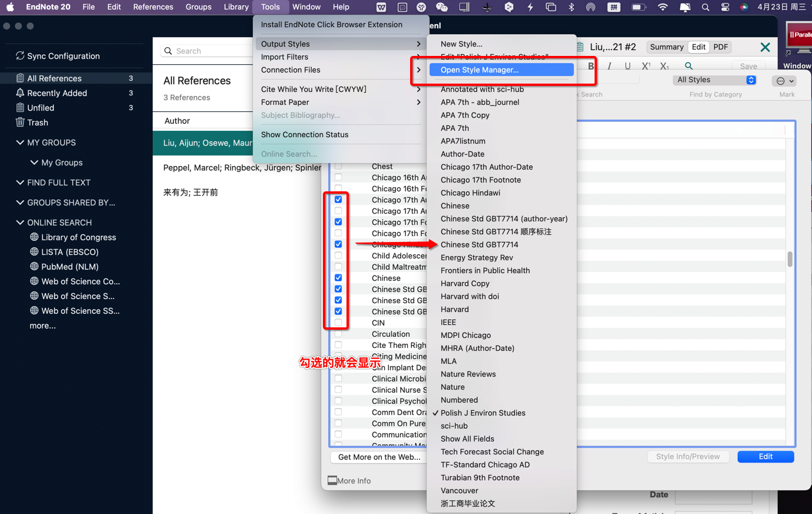Viewport: 812px width, 514px height.
Task: Click the Unfiled group icon
Action: coord(20,108)
